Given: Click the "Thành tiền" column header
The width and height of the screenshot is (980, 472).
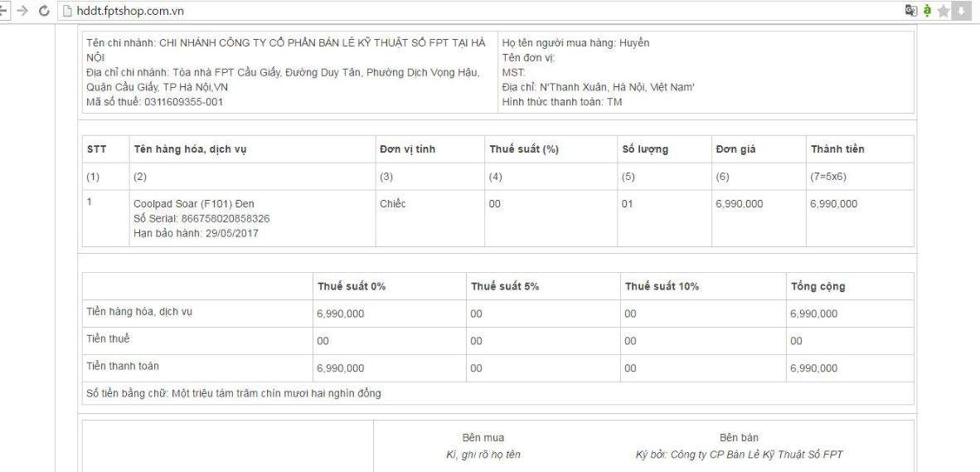Looking at the screenshot, I should pyautogui.click(x=837, y=149).
